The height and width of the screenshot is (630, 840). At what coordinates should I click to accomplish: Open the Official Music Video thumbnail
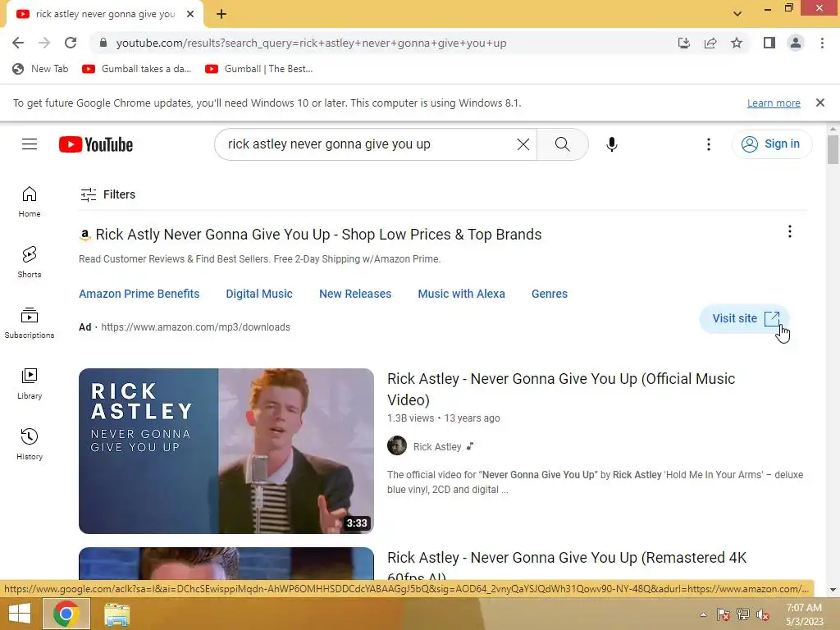pyautogui.click(x=226, y=450)
